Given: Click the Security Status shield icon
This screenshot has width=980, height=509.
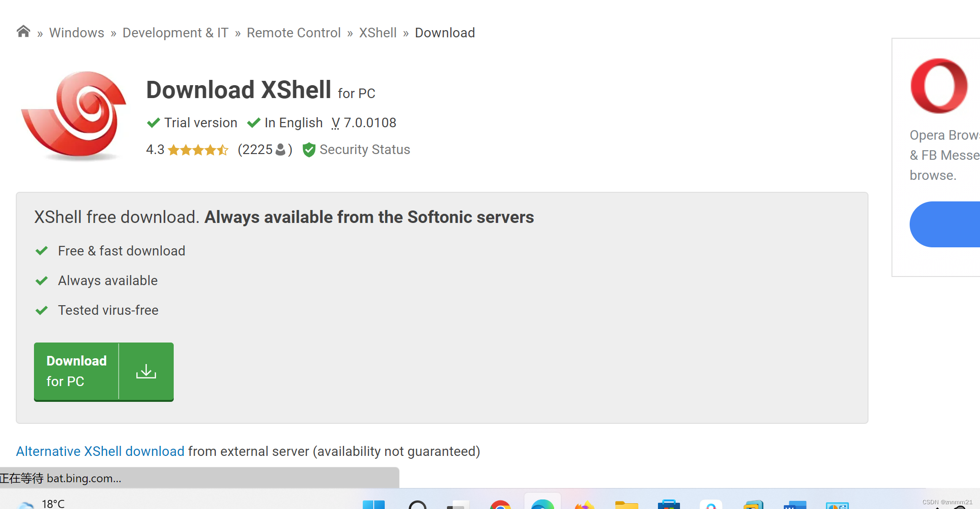Looking at the screenshot, I should [309, 150].
